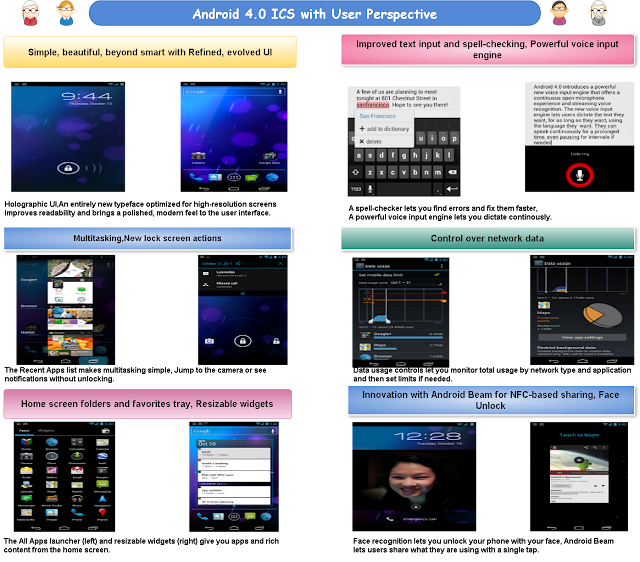Click the glasses-wearing avatar in the pink shirt
The height and width of the screenshot is (562, 640).
coord(559,13)
